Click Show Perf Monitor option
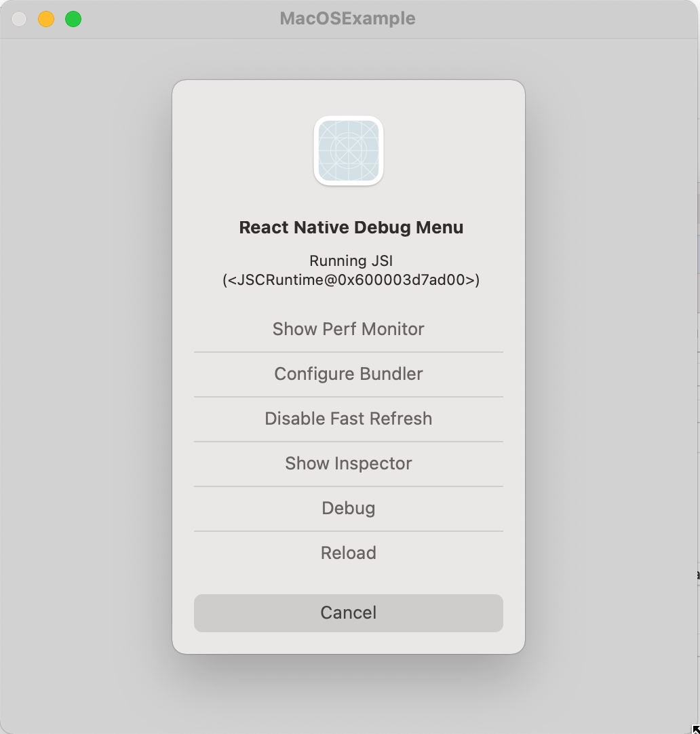Image resolution: width=700 pixels, height=734 pixels. 349,329
